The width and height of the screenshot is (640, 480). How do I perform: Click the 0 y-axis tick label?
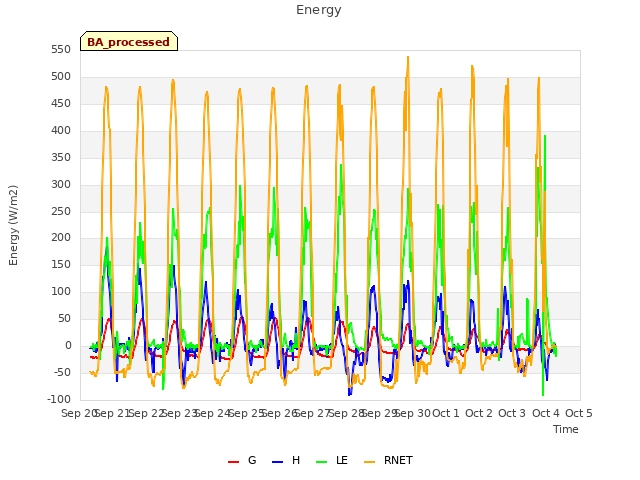[68, 345]
